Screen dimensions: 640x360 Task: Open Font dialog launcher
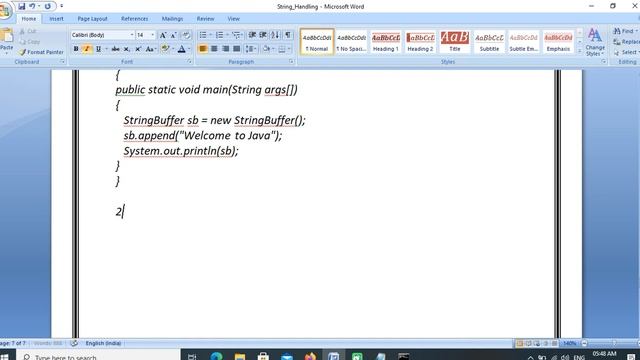[189, 62]
